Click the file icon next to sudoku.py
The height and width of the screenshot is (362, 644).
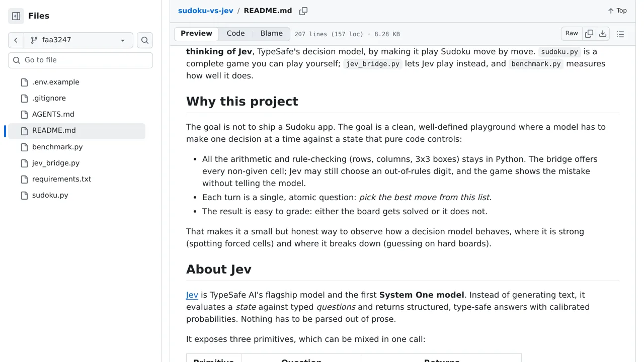[24, 196]
